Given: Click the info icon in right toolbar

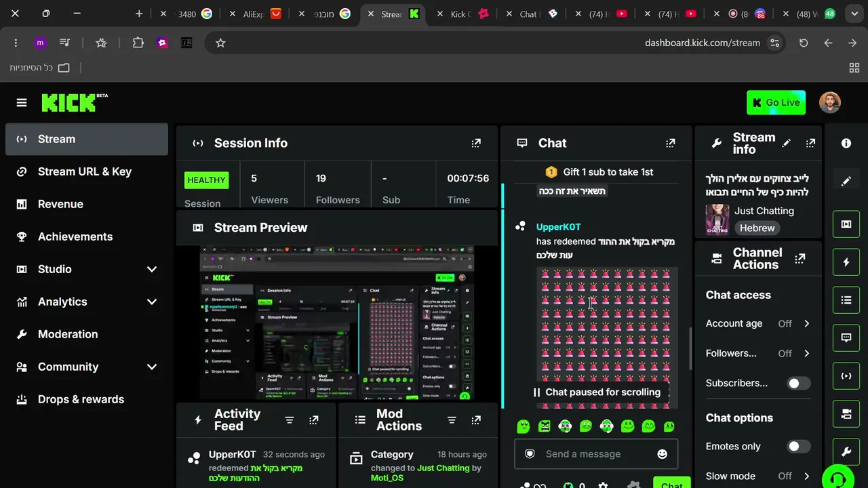Looking at the screenshot, I should (846, 143).
